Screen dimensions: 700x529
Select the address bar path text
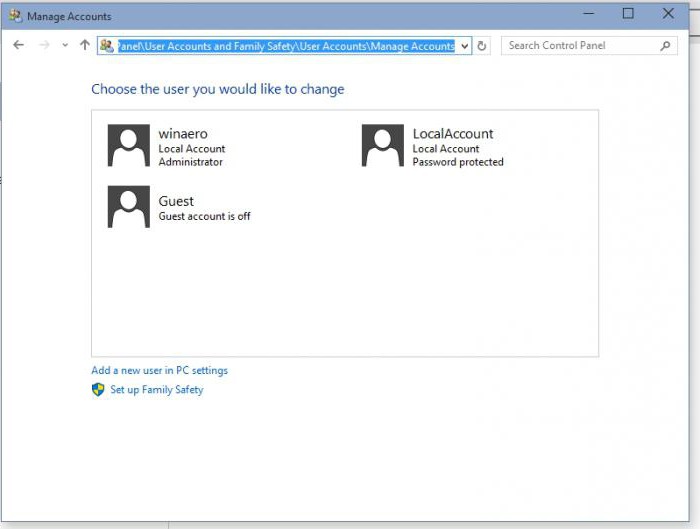pos(286,45)
